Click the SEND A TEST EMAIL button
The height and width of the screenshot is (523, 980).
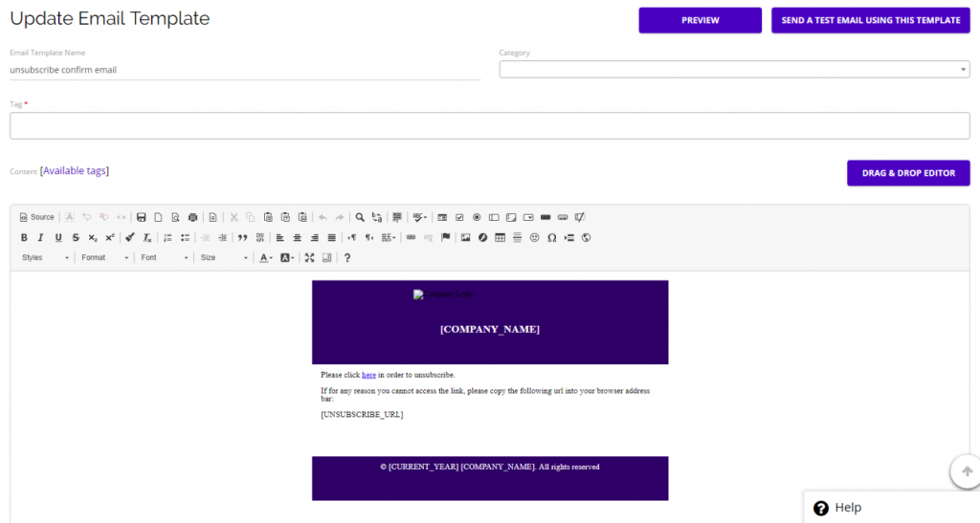click(871, 20)
